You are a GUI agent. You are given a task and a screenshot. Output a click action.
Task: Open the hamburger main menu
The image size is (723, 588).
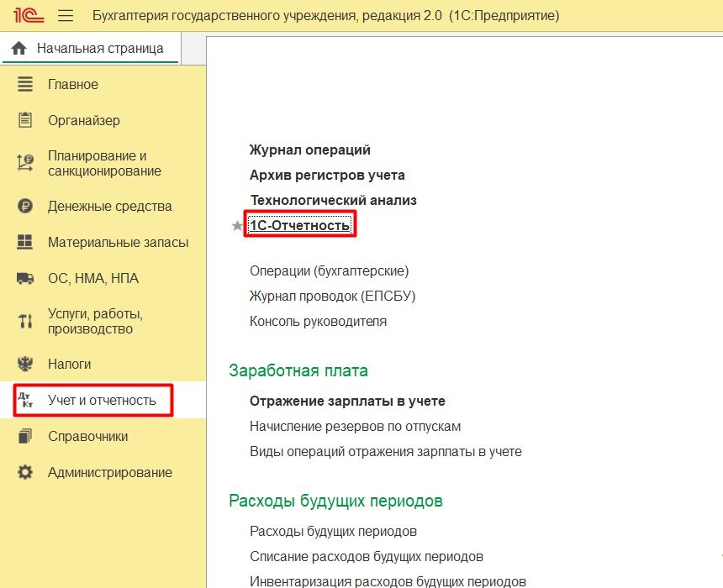(x=66, y=16)
